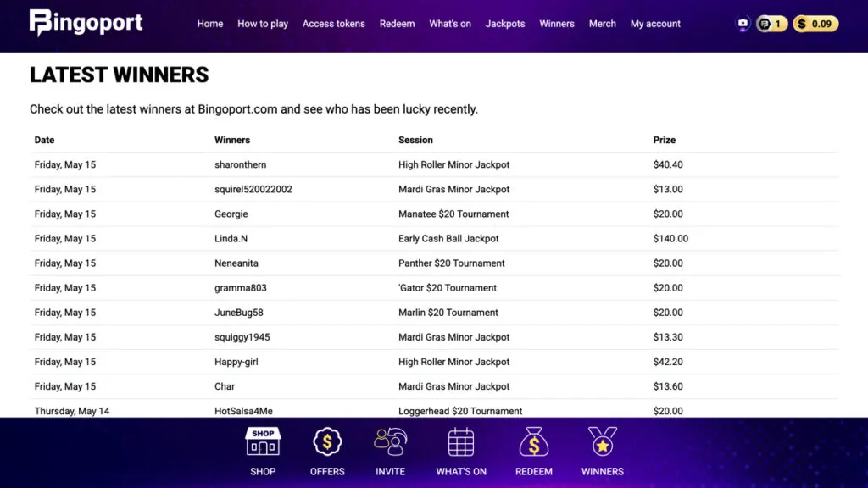The height and width of the screenshot is (488, 868).
Task: Click the Date column header
Action: (x=44, y=140)
